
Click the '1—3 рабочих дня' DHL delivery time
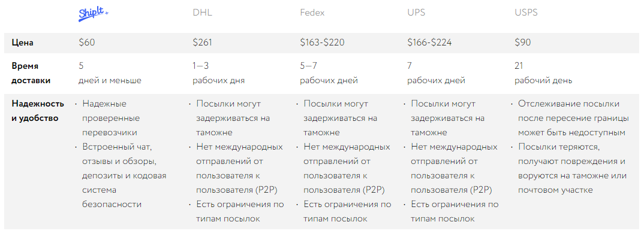pos(218,73)
